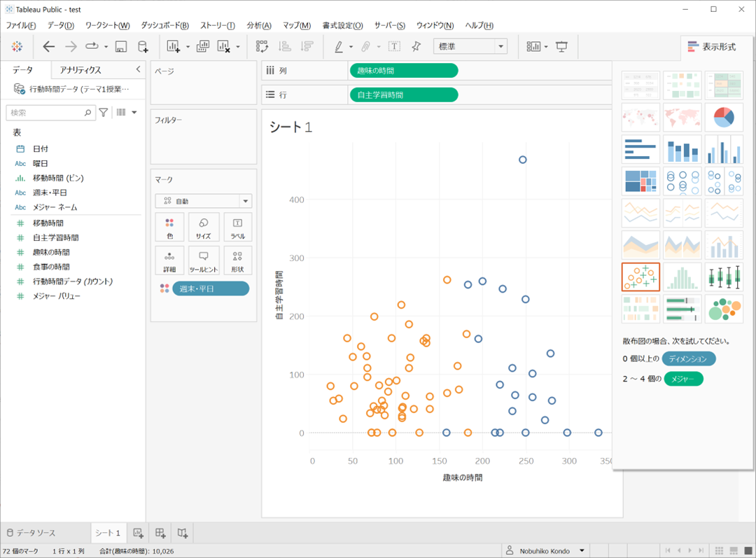This screenshot has height=558, width=756.
Task: Click the Sort descending icon
Action: (307, 46)
